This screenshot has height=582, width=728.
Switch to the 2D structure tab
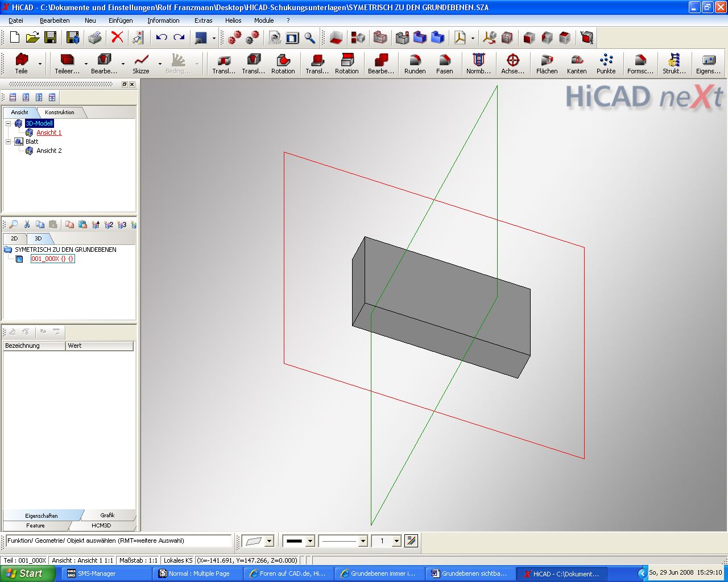click(x=14, y=239)
